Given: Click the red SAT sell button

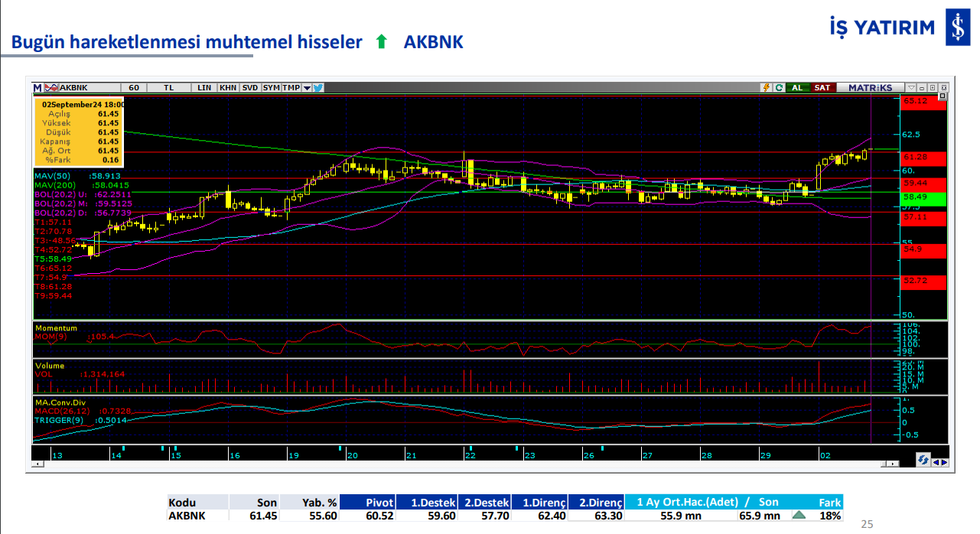Looking at the screenshot, I should point(822,87).
